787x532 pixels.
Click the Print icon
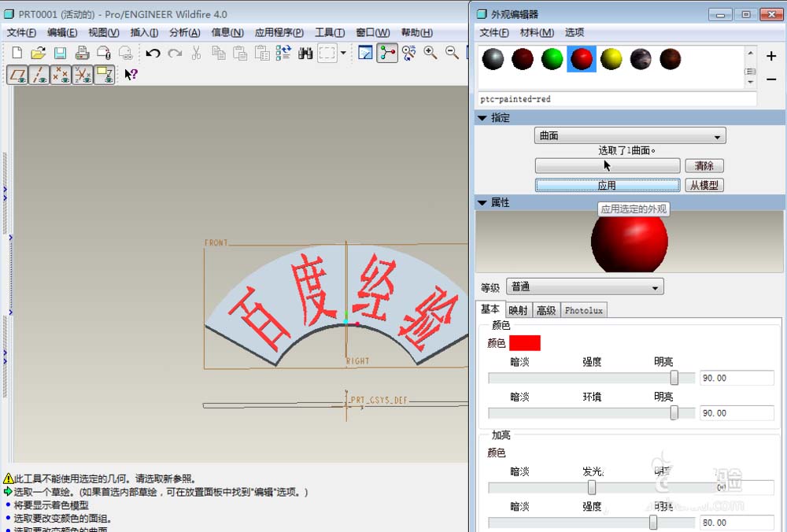[x=82, y=53]
